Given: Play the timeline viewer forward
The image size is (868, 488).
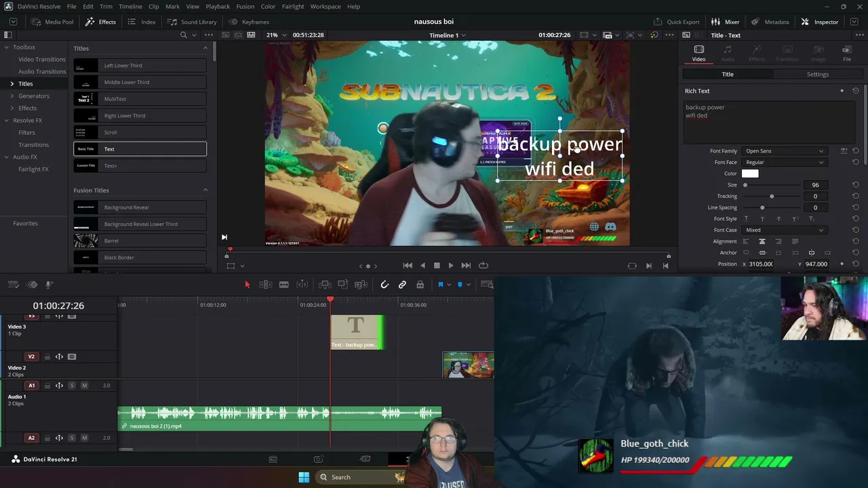Looking at the screenshot, I should [451, 266].
